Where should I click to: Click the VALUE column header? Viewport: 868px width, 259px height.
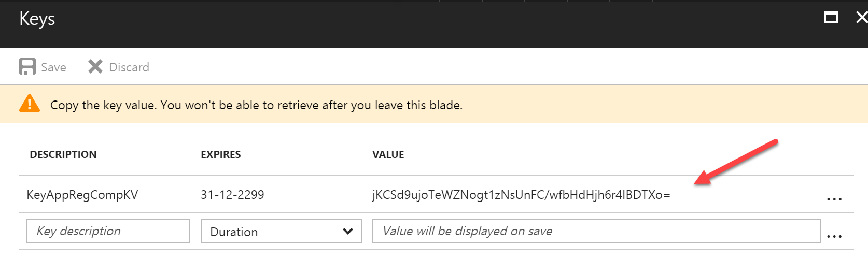[x=388, y=154]
